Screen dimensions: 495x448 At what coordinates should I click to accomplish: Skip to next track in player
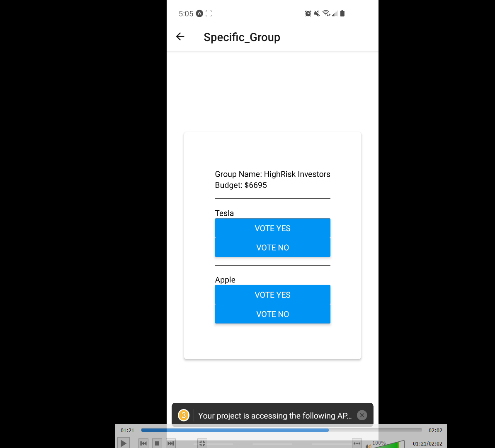[x=170, y=443]
